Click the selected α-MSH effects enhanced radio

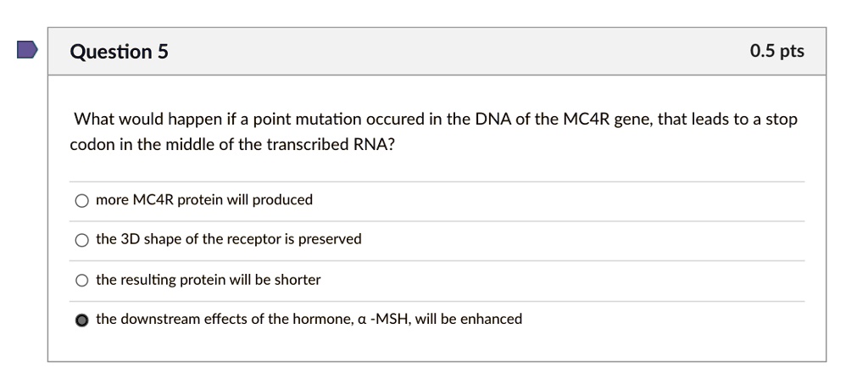click(x=81, y=320)
